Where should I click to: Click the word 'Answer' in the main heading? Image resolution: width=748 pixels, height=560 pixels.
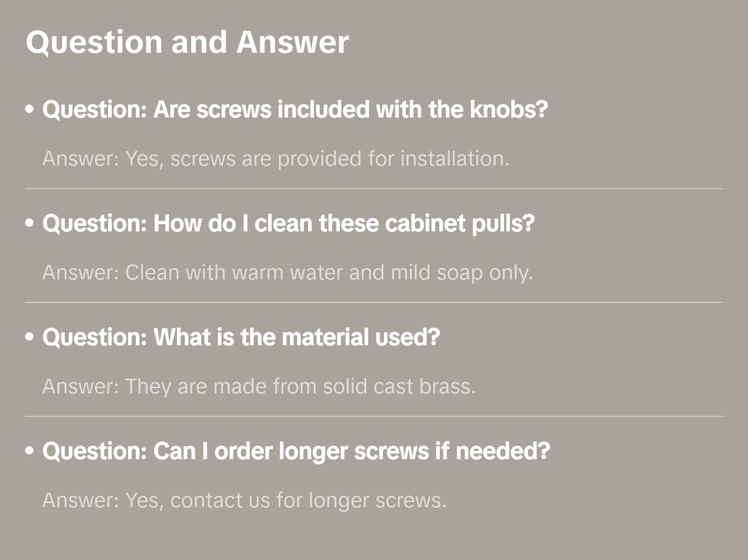[293, 42]
